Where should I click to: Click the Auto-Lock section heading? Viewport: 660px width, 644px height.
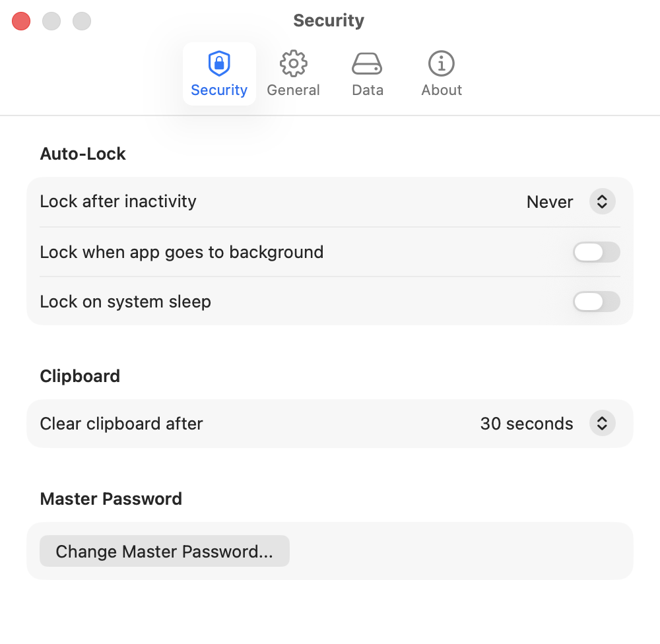coord(82,154)
